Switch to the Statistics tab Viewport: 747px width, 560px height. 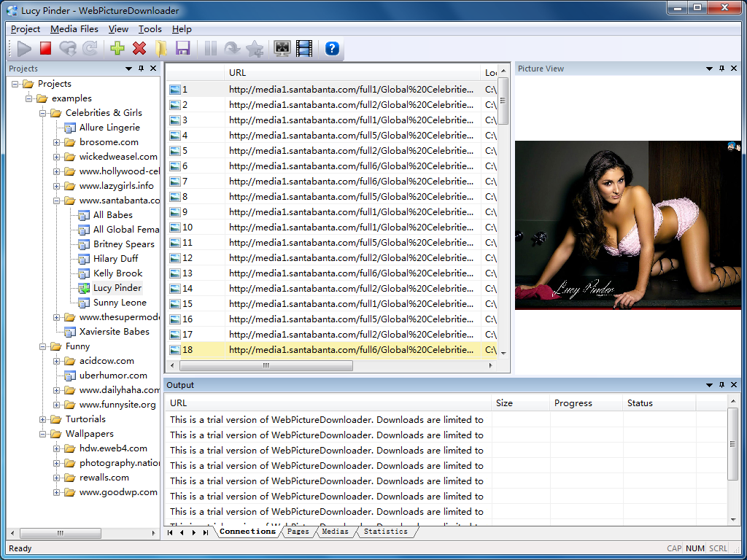[385, 532]
